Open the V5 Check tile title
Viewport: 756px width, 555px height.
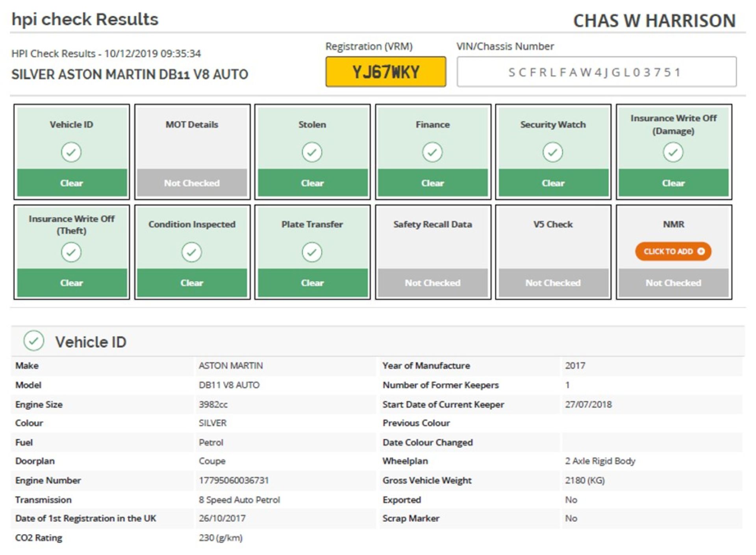(553, 224)
